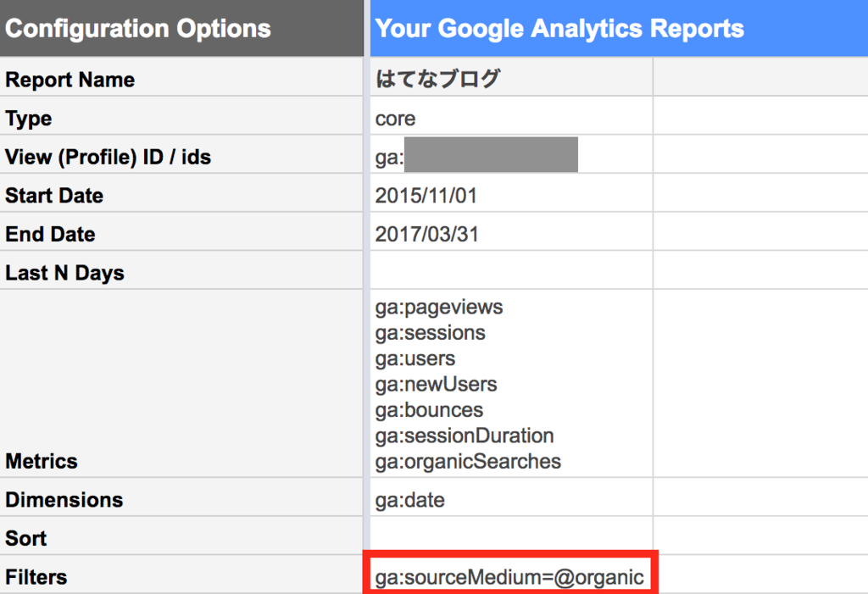Select the ga:sourceMedium=@organic filter cell
Screen dimensions: 868x594
(509, 578)
